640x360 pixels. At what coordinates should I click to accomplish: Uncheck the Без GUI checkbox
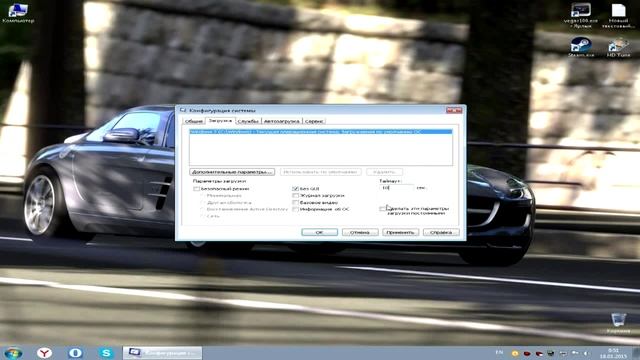pos(295,189)
